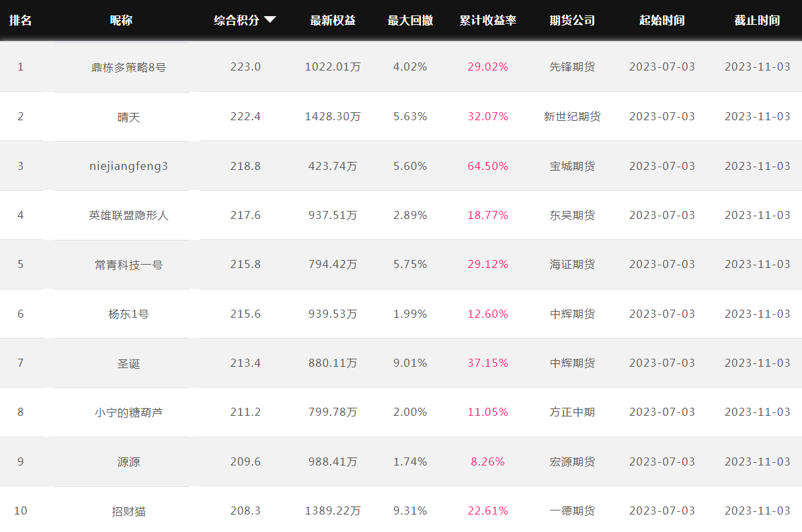Viewport: 802px width, 532px height.
Task: Click equity value 937.51万
Action: point(333,215)
